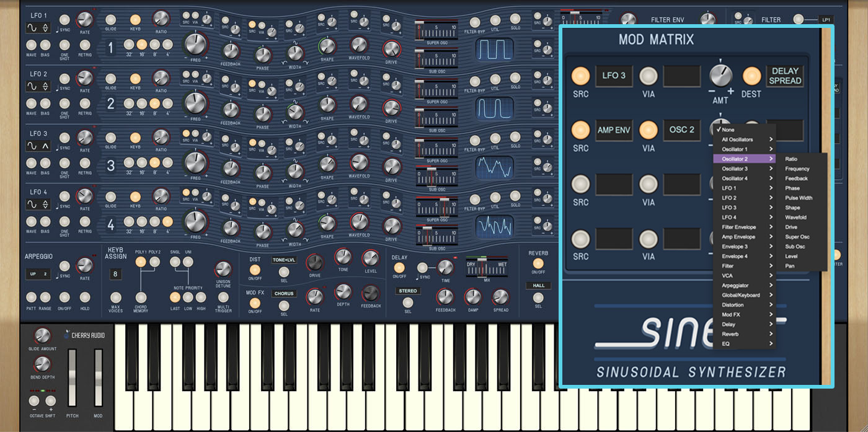Open LFO 3 waveform selector
868x432 pixels.
37,146
